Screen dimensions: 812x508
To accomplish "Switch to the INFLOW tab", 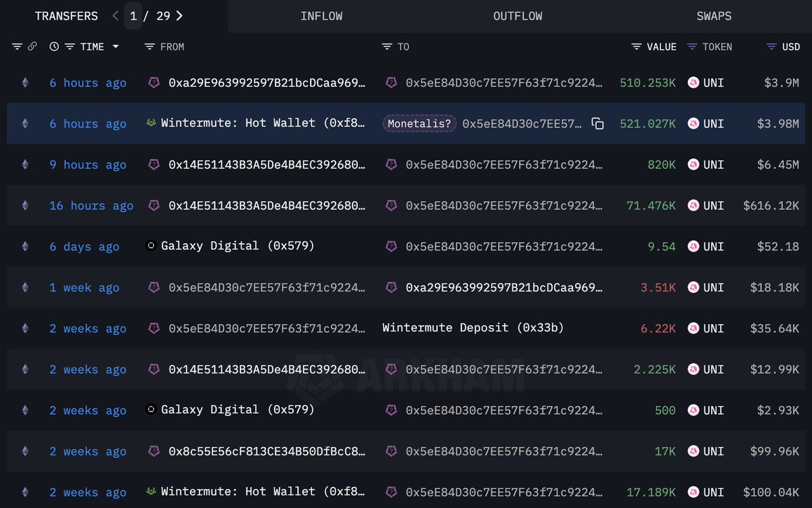I will 321,16.
